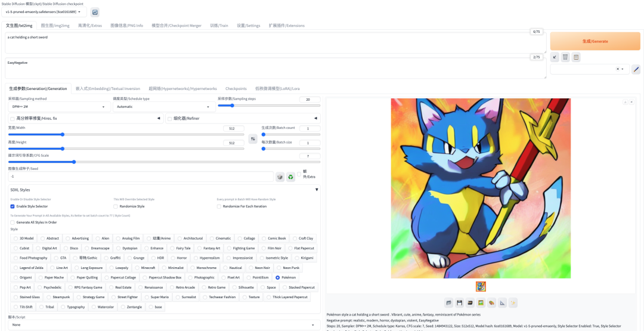The width and height of the screenshot is (644, 331).
Task: Toggle the Extra seed checkbox
Action: point(299,174)
